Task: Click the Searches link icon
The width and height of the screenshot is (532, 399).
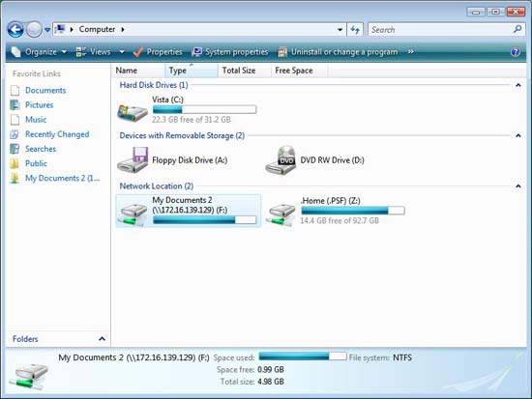Action: (x=15, y=149)
